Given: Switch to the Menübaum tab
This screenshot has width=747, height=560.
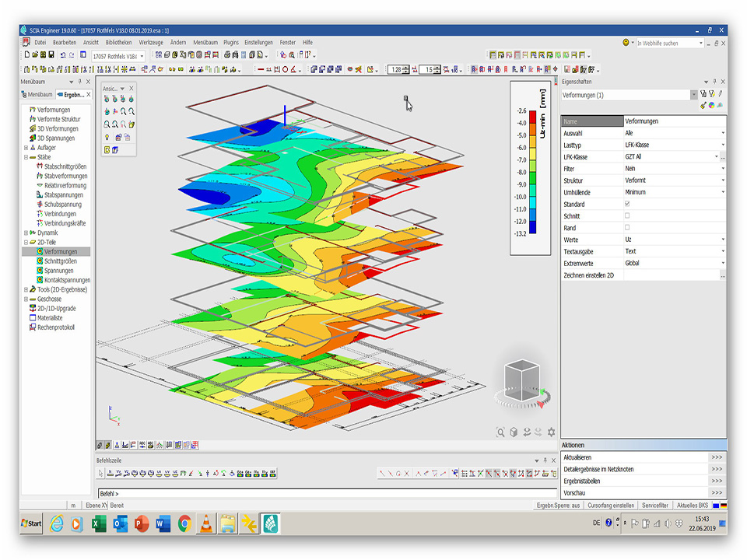Looking at the screenshot, I should [37, 95].
